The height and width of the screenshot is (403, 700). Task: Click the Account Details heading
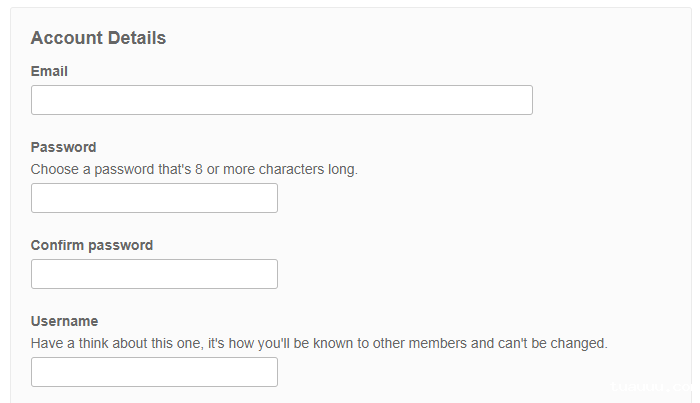(x=98, y=38)
